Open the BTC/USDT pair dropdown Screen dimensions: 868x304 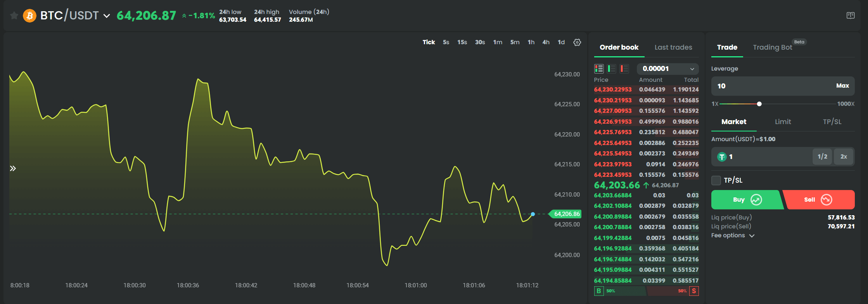pos(107,16)
